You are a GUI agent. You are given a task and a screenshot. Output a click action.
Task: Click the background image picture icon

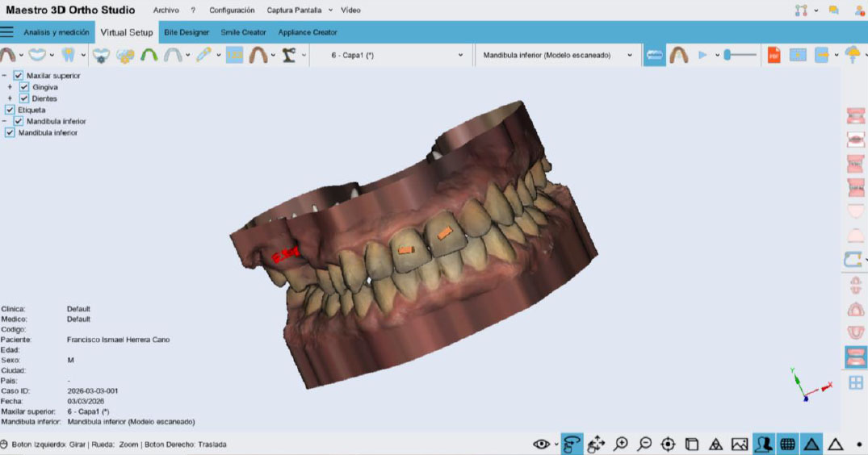740,444
